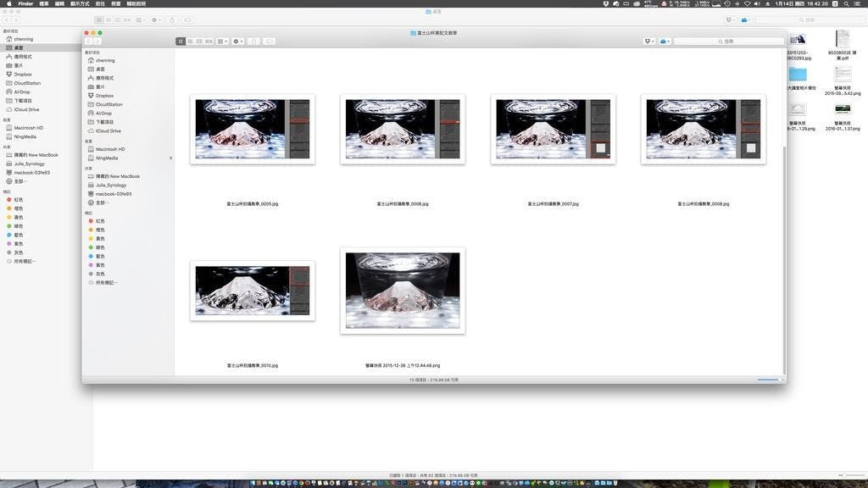Image resolution: width=868 pixels, height=488 pixels.
Task: Open the blue cloud toolbar dropdown in front window
Action: (x=665, y=42)
